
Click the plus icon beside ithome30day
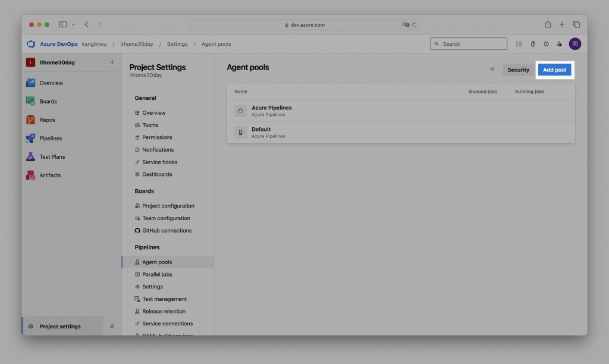(112, 62)
